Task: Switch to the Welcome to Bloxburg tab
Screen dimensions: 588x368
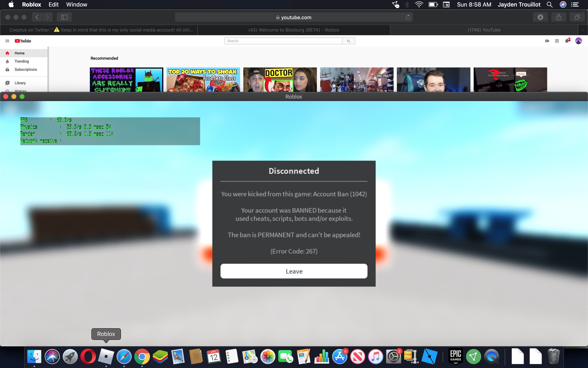Action: 294,30
